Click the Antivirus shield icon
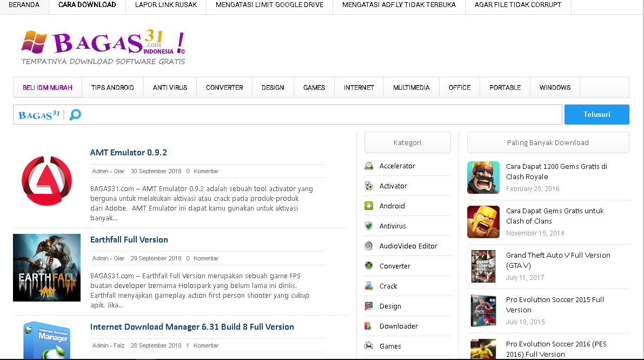This screenshot has width=644, height=360. click(x=369, y=226)
